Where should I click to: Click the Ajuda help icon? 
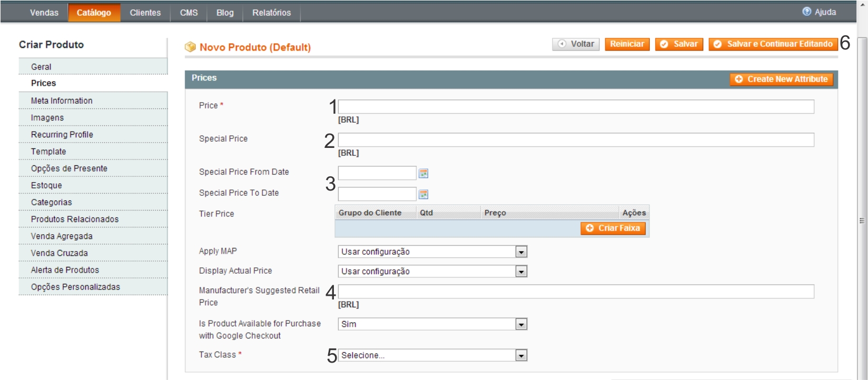[806, 12]
